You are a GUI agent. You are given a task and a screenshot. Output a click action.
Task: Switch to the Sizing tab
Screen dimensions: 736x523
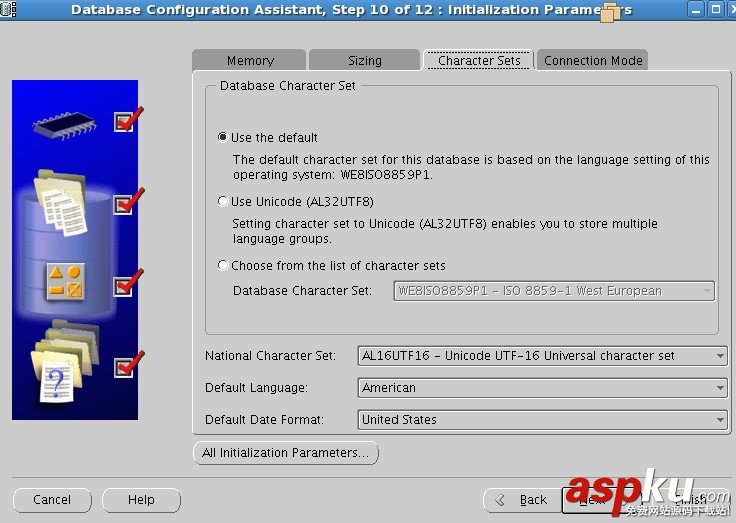(x=364, y=60)
